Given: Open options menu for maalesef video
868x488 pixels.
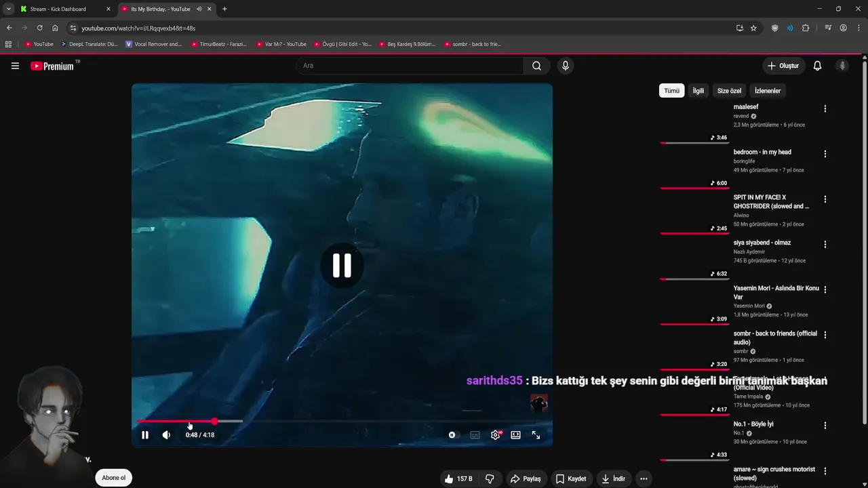Looking at the screenshot, I should [825, 108].
